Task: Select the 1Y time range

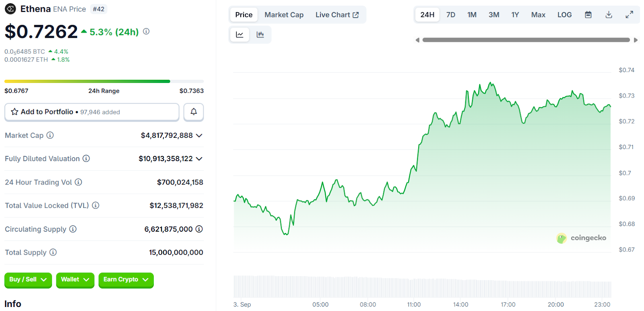Action: click(515, 15)
